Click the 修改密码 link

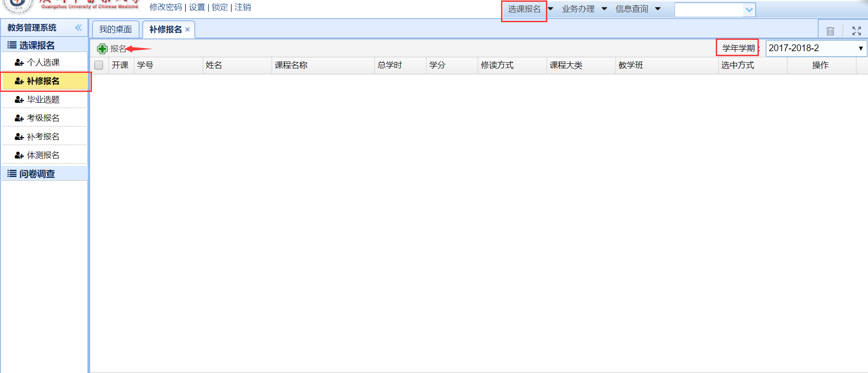pyautogui.click(x=165, y=7)
